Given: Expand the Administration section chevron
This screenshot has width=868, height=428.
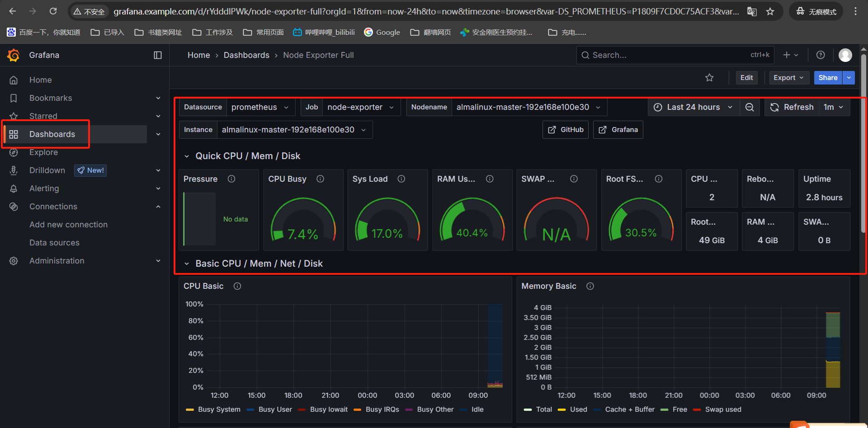Looking at the screenshot, I should point(158,261).
